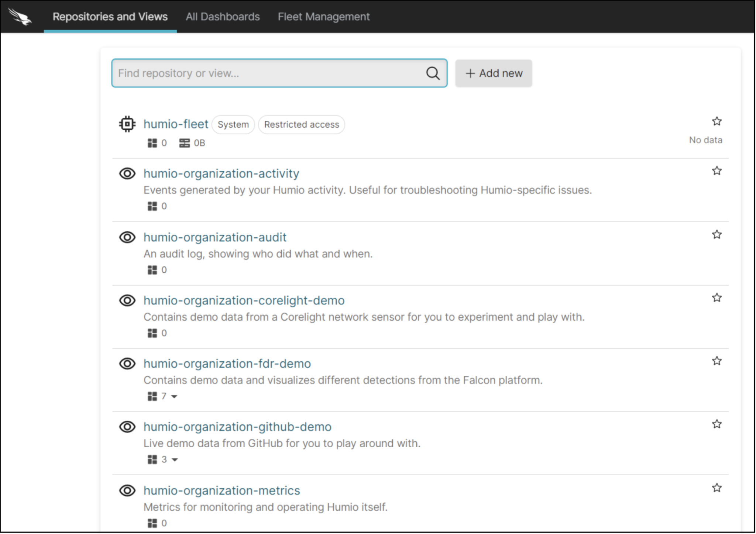The image size is (756, 534).
Task: Open the humio-fleet repository
Action: point(176,124)
